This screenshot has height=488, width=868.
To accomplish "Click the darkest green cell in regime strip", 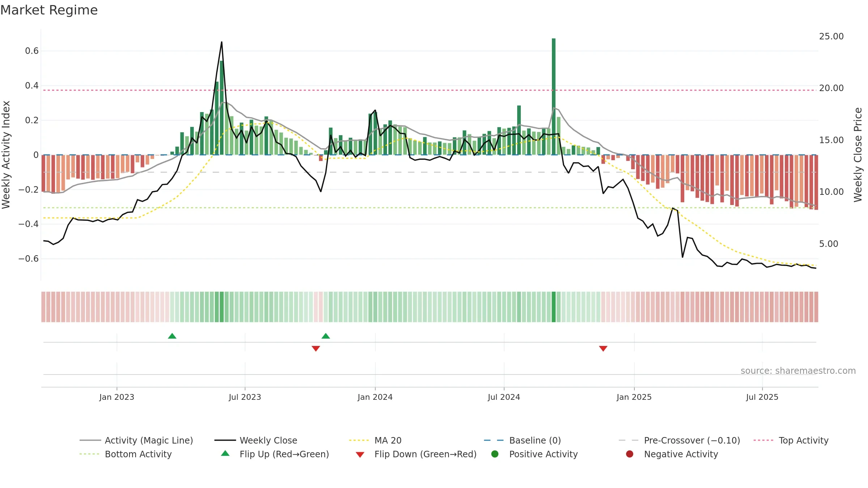I will pos(554,307).
